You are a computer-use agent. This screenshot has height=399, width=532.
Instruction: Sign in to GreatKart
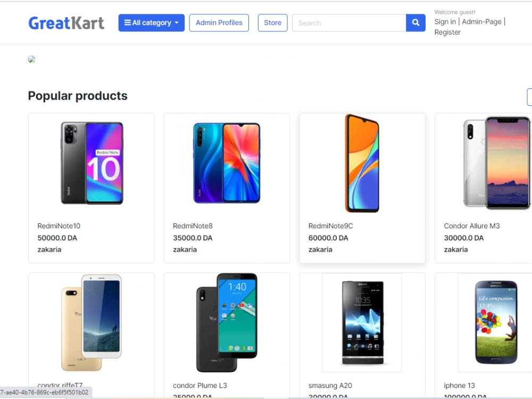tap(445, 21)
